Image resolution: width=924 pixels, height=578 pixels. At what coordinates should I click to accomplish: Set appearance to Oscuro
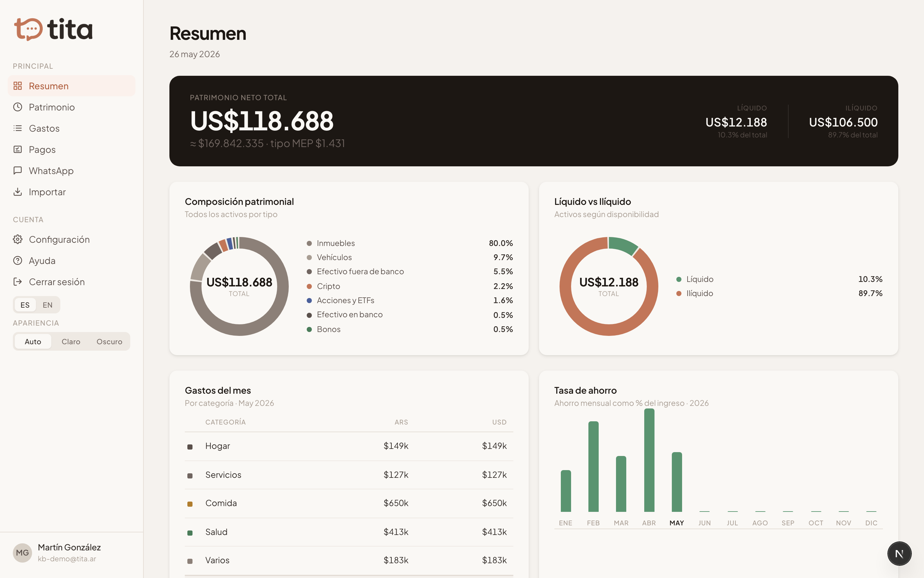click(x=109, y=341)
